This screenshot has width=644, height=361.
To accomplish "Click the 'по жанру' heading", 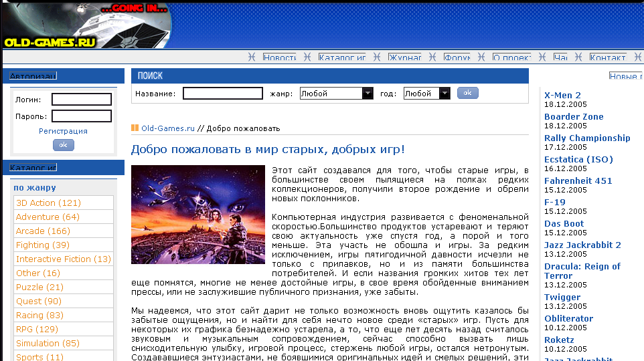I will coord(35,188).
